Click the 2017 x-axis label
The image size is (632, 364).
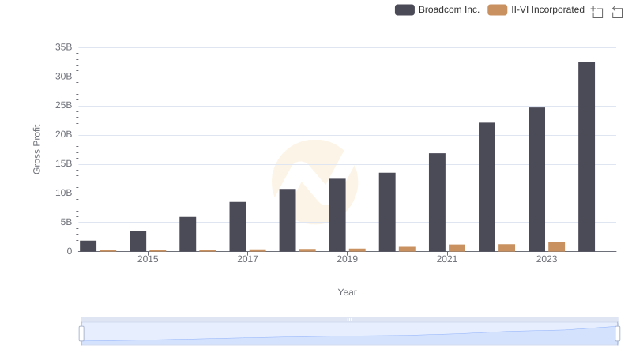247,259
